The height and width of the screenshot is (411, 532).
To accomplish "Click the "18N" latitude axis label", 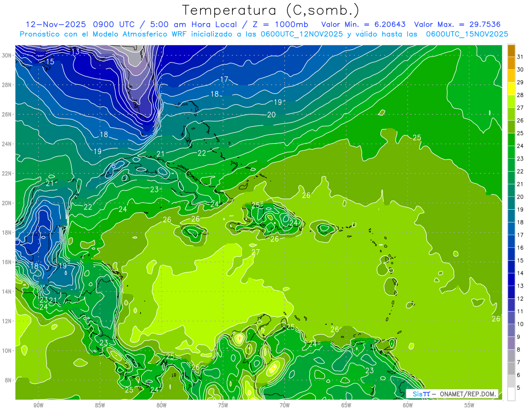I will coord(6,233).
